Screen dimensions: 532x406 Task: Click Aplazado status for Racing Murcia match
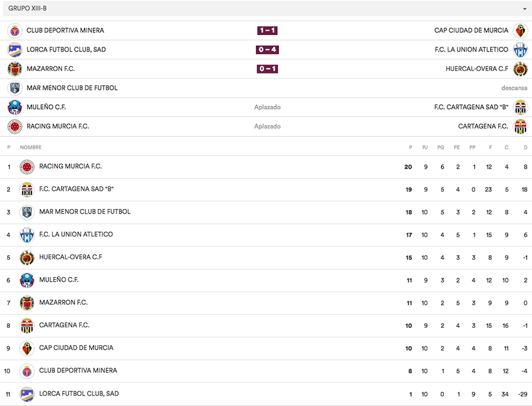[x=267, y=127]
